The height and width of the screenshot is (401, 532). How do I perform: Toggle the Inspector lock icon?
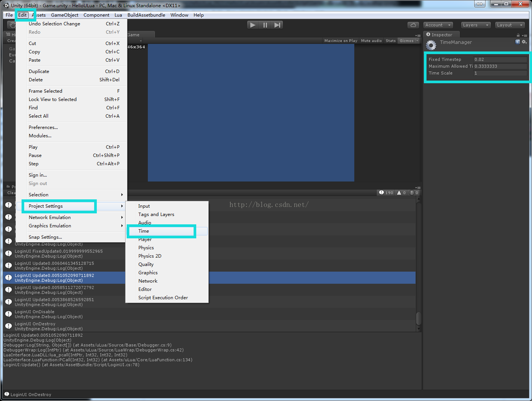point(518,35)
